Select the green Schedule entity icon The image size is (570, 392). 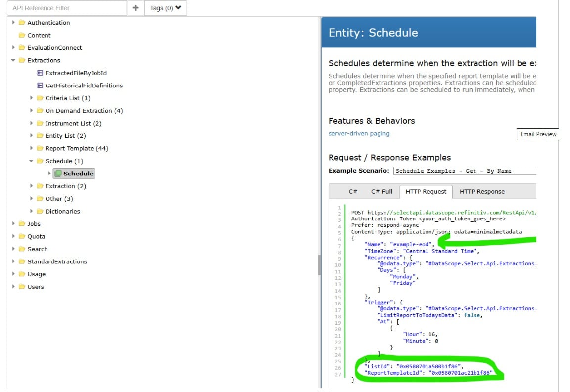click(x=57, y=174)
